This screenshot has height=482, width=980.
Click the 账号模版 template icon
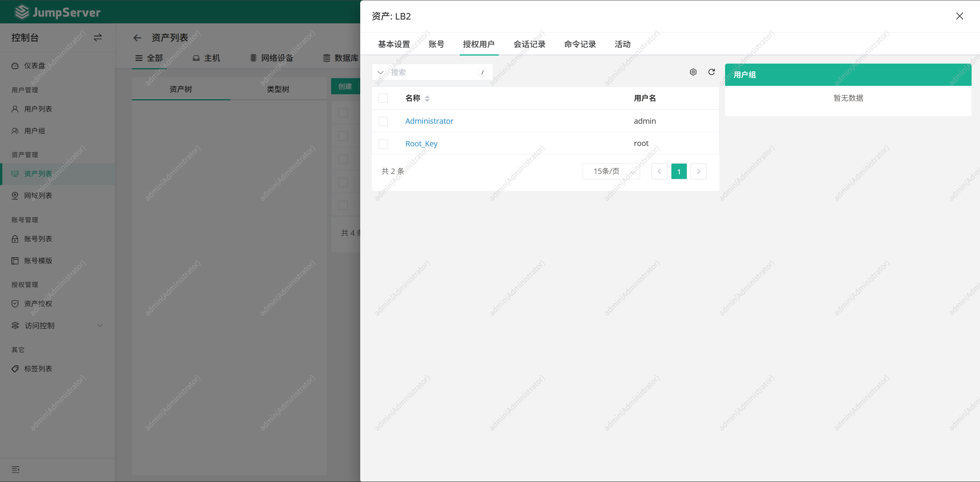pos(15,261)
